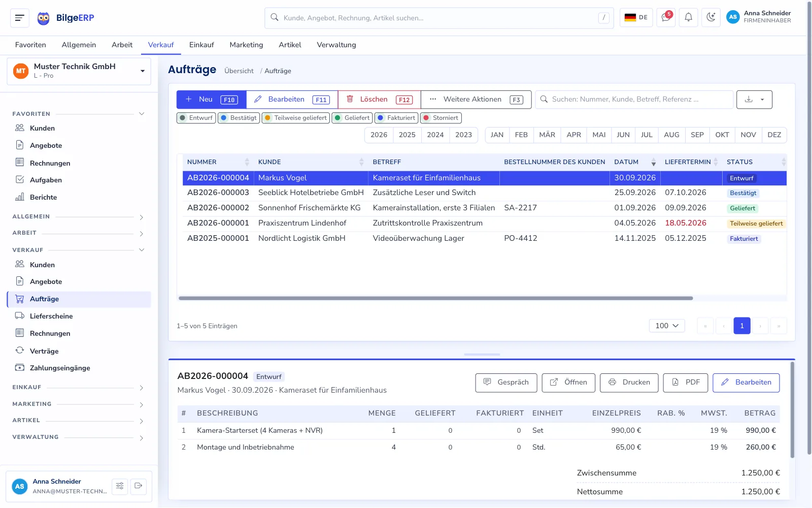Click the export download button

tap(754, 100)
